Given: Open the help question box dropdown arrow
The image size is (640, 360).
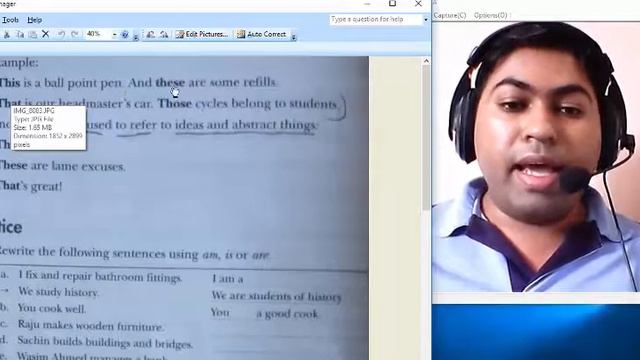Looking at the screenshot, I should pos(426,20).
